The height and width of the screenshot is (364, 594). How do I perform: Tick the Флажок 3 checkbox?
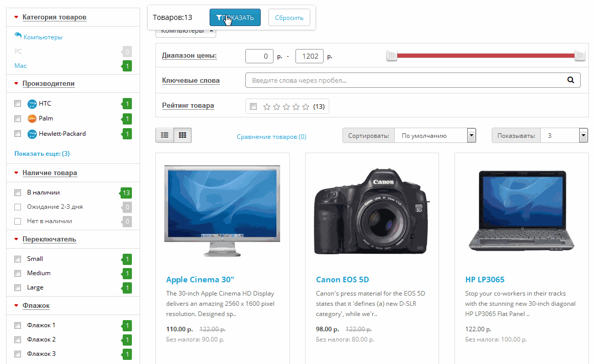click(x=17, y=354)
